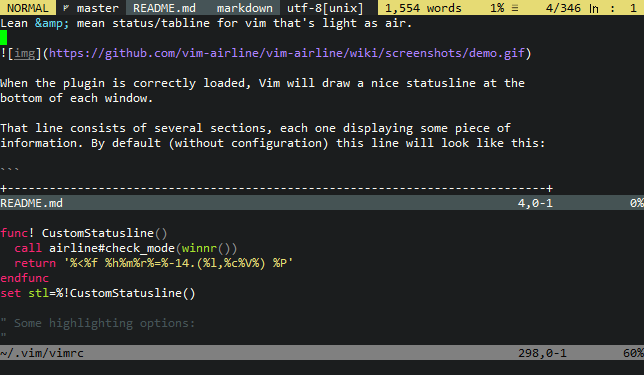Click the 'func!' keyword

(17, 233)
